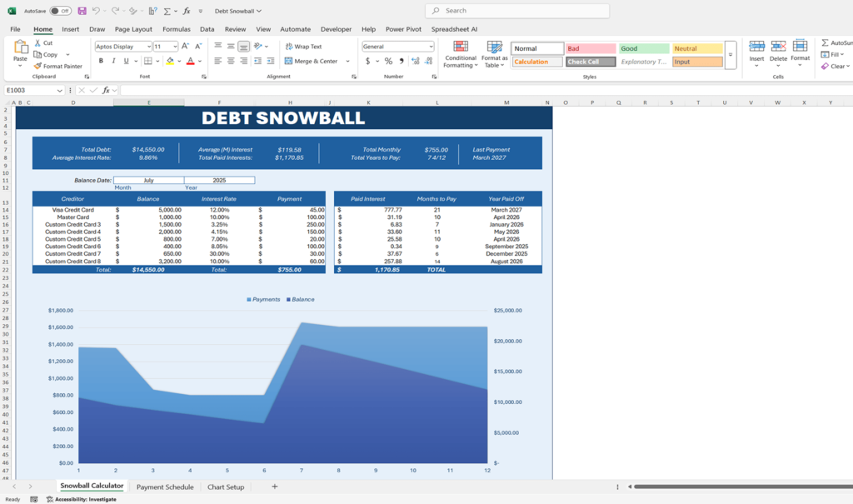Toggle Bold formatting
This screenshot has width=853, height=504.
[99, 61]
